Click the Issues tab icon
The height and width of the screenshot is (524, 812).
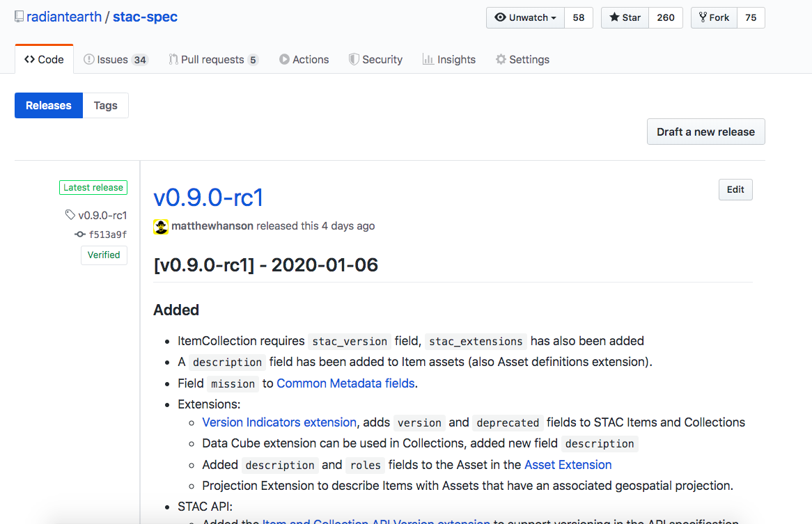(x=89, y=59)
